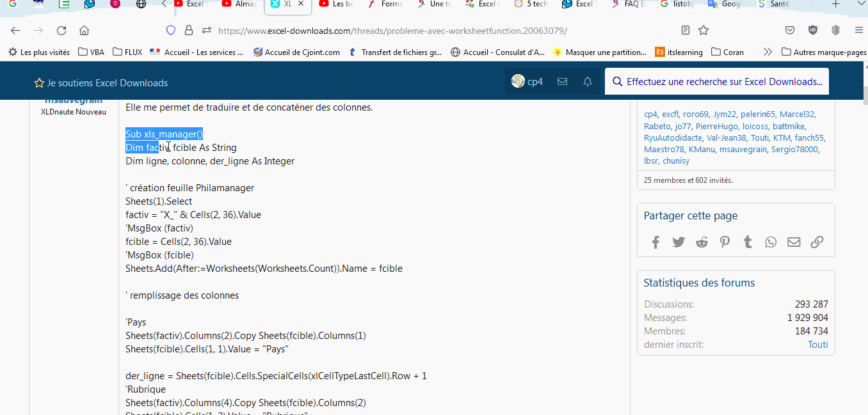
Task: Open Masquer une partition bookmark
Action: pos(600,52)
